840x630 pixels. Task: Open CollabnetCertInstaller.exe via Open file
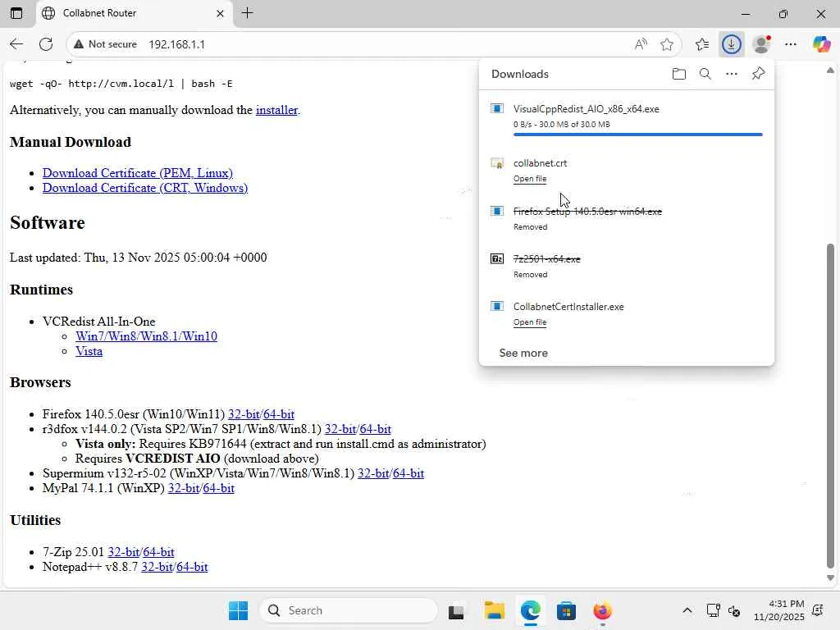(530, 322)
